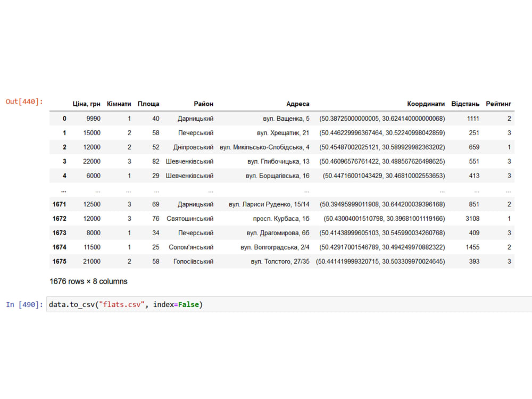Click the '1676 rows × 8 columns' summary
Viewport: 532px width, 399px height.
tap(88, 281)
